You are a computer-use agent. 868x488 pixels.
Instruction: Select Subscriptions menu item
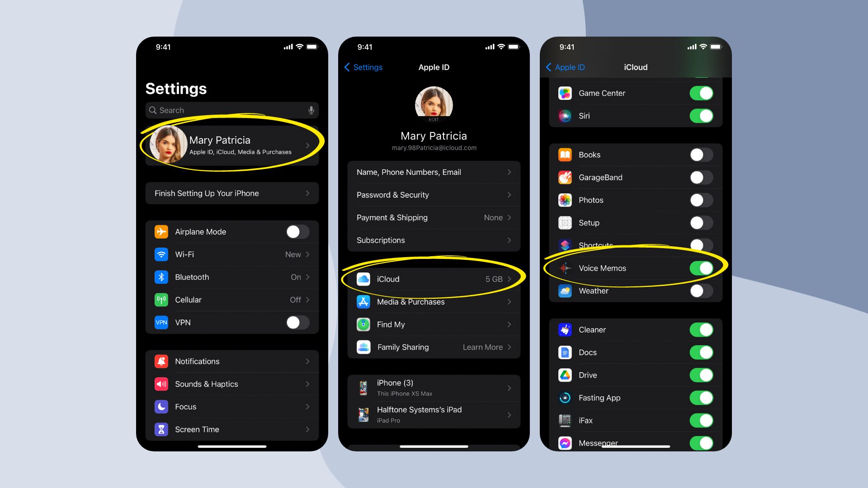pyautogui.click(x=434, y=240)
